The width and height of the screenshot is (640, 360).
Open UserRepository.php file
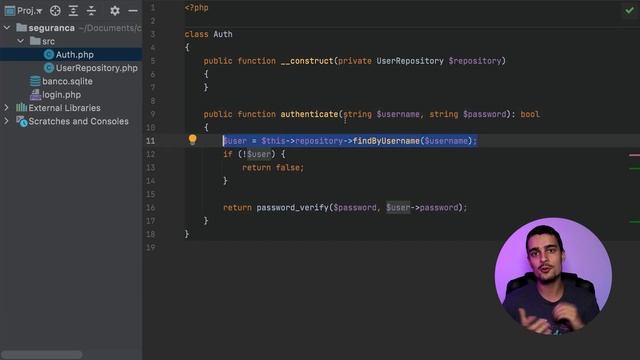(96, 68)
